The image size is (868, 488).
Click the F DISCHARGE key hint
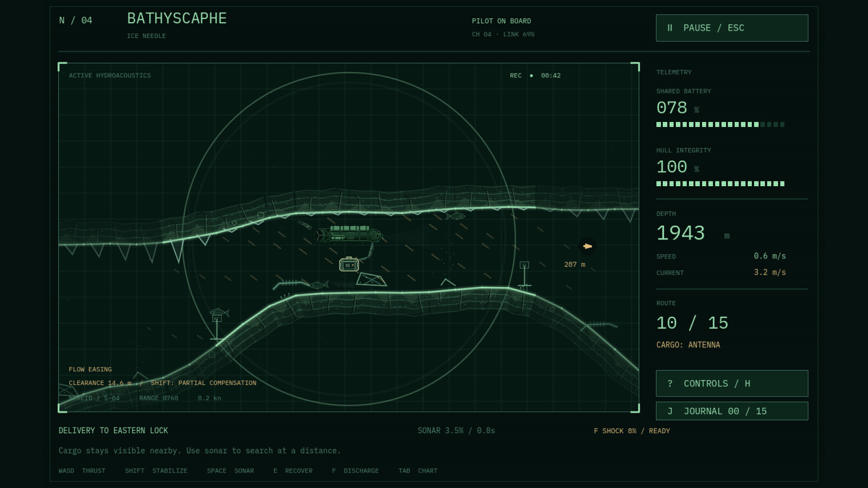[355, 471]
